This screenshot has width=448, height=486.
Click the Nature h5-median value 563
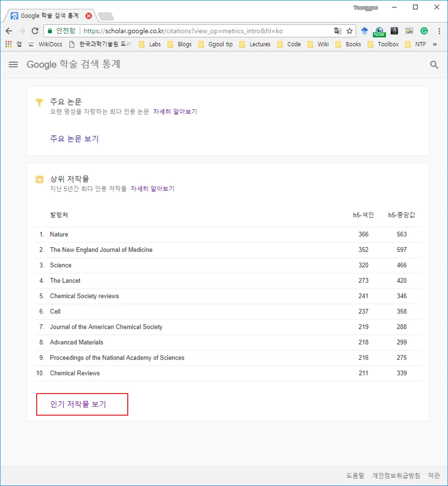tap(401, 234)
